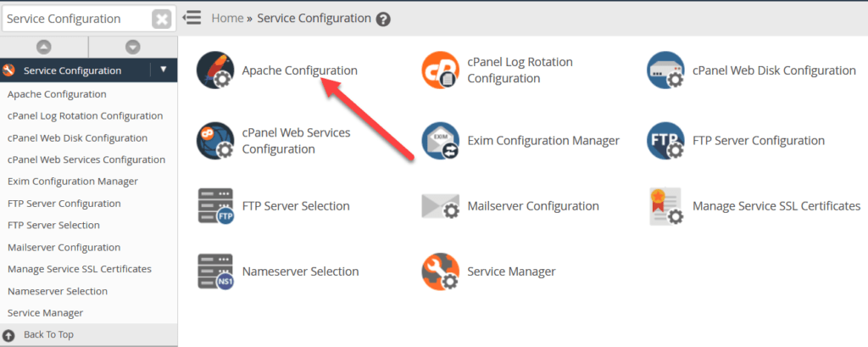The height and width of the screenshot is (347, 868).
Task: Click into the Service Configuration search field
Action: pos(75,19)
